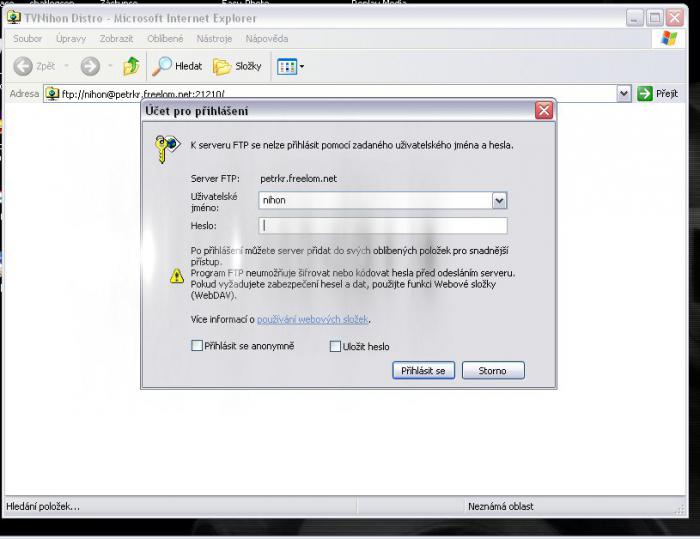Viewport: 700px width, 539px height.
Task: Close the Účet pro přihlášení dialog
Action: click(x=544, y=110)
